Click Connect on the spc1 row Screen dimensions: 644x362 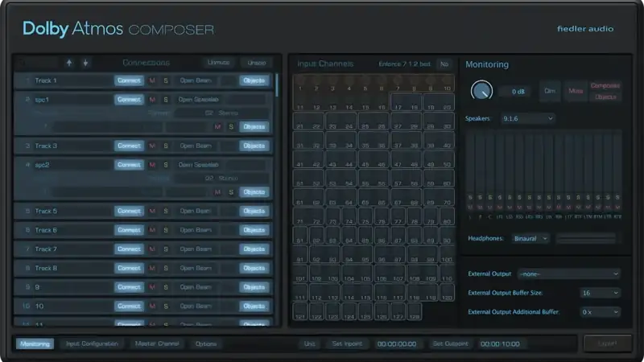pyautogui.click(x=129, y=99)
